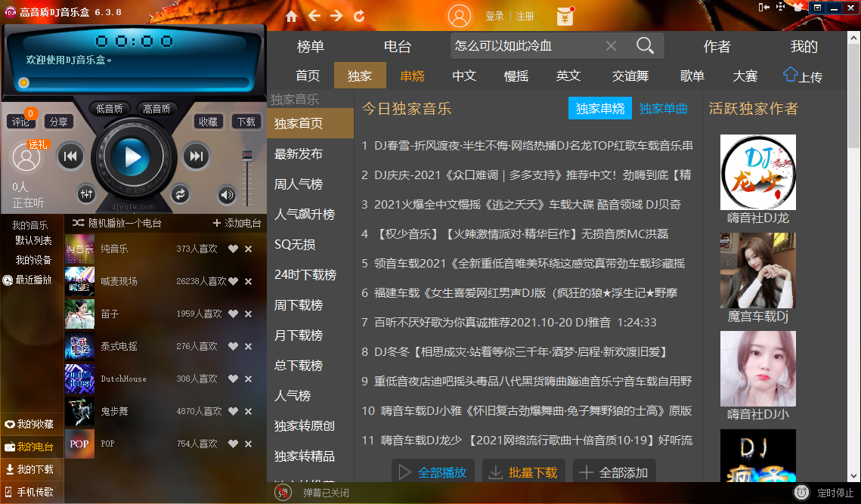Viewport: 861px width, 504px height.
Task: Skip to next track on the player
Action: pos(197,156)
